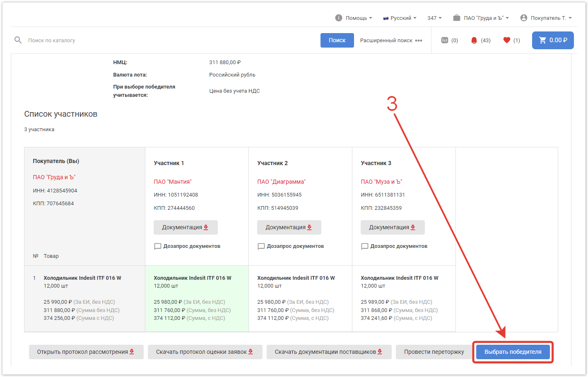This screenshot has height=377, width=588.
Task: Open Расширенный поиск options
Action: 391,40
